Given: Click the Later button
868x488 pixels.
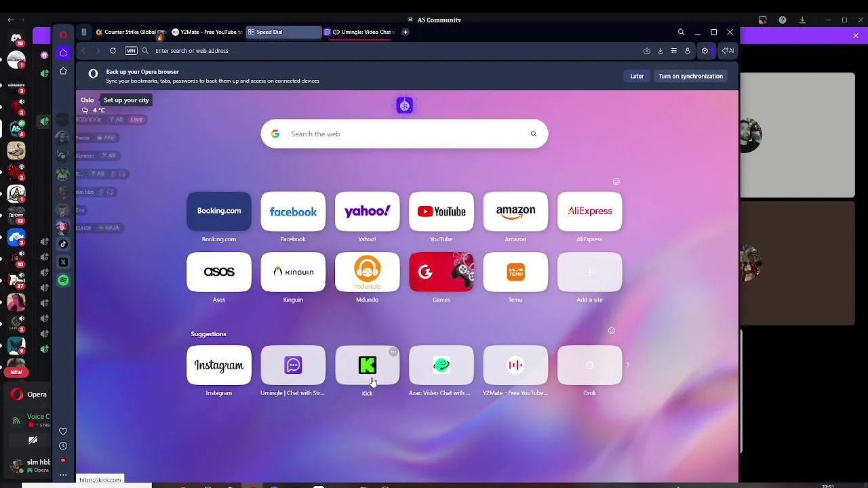Looking at the screenshot, I should click(637, 76).
